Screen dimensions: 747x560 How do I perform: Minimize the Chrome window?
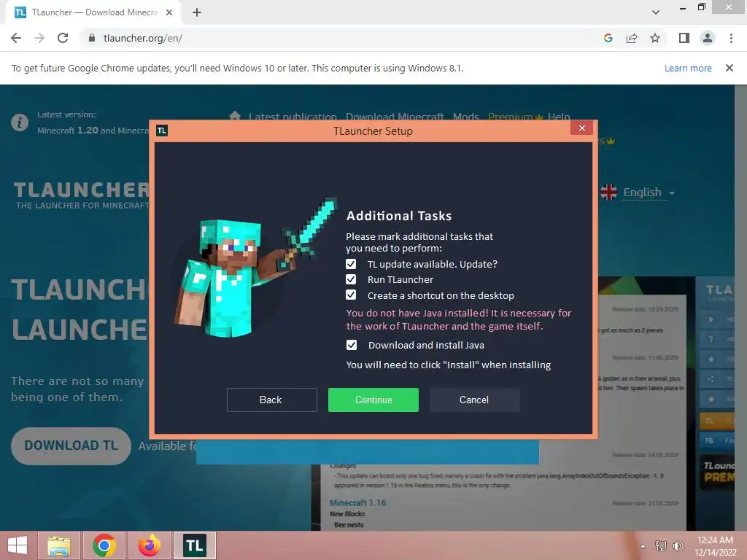[x=683, y=7]
